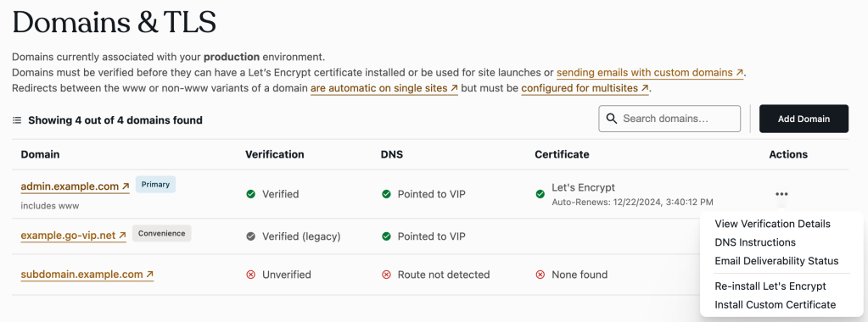Viewport: 868px width, 322px height.
Task: Choose Re-install Let's Encrypt
Action: point(770,286)
